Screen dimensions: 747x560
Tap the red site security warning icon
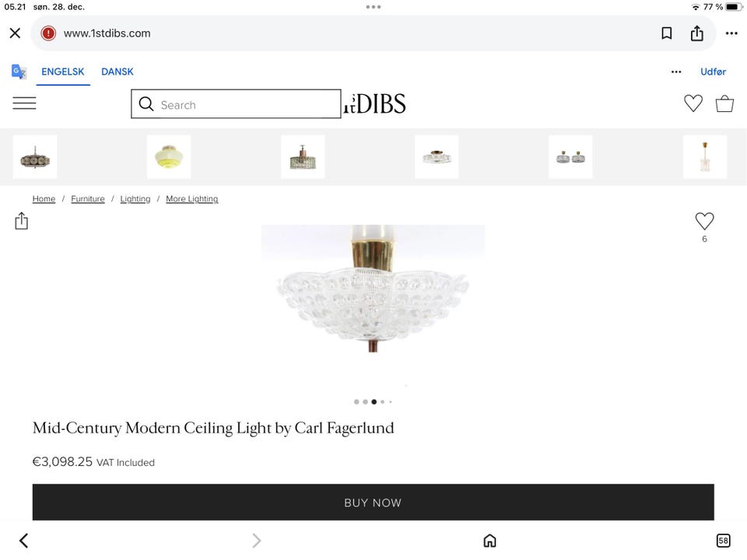click(48, 33)
